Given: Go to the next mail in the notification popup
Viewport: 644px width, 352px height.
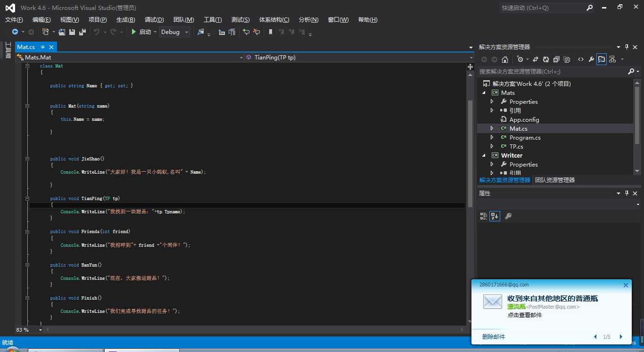Looking at the screenshot, I should 621,336.
